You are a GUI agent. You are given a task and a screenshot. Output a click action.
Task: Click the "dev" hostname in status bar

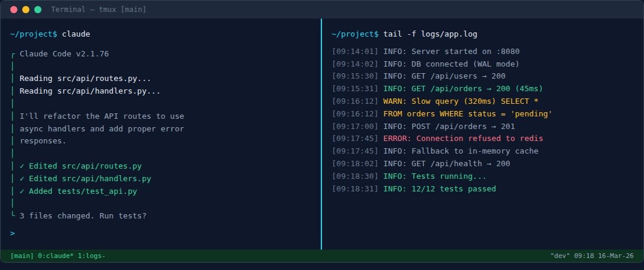coord(560,256)
